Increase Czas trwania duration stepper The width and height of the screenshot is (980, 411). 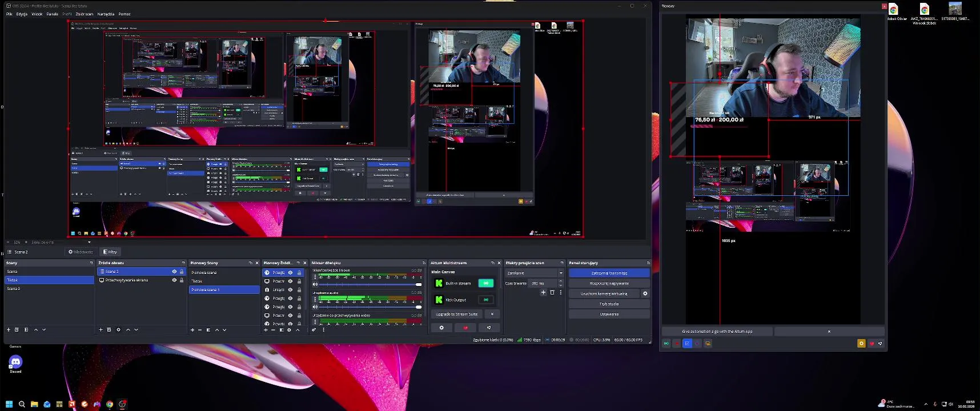[560, 281]
